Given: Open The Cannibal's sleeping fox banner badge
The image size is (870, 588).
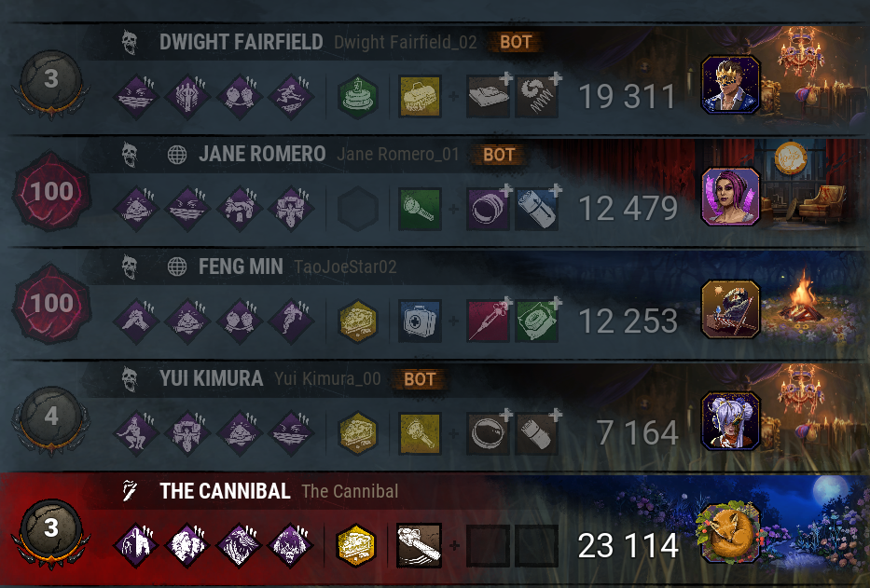Looking at the screenshot, I should point(730,533).
